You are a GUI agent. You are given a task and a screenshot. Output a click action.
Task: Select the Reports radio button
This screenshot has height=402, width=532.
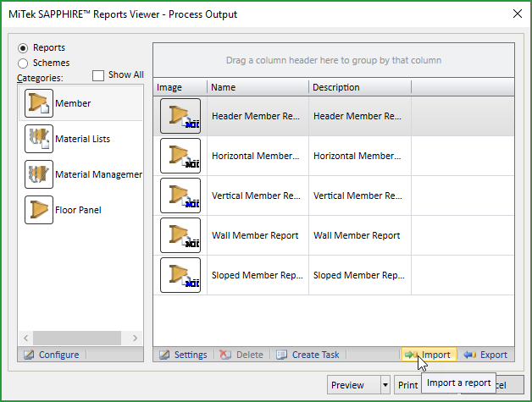23,48
